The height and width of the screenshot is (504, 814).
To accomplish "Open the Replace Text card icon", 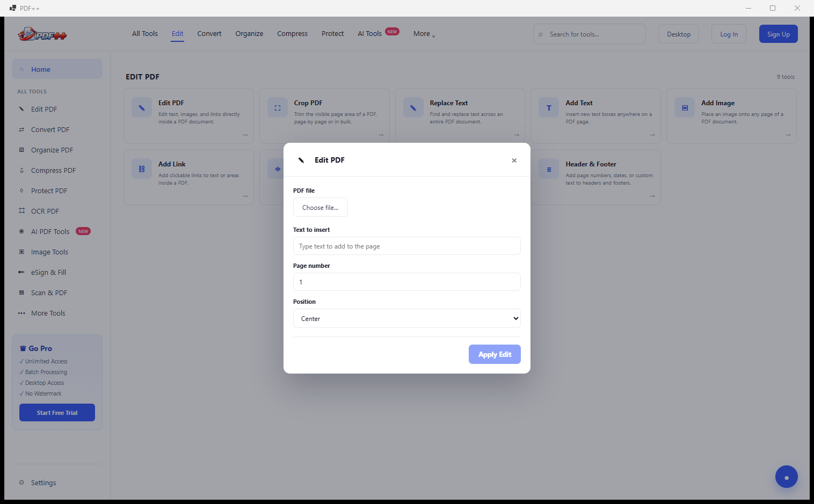I will click(413, 108).
